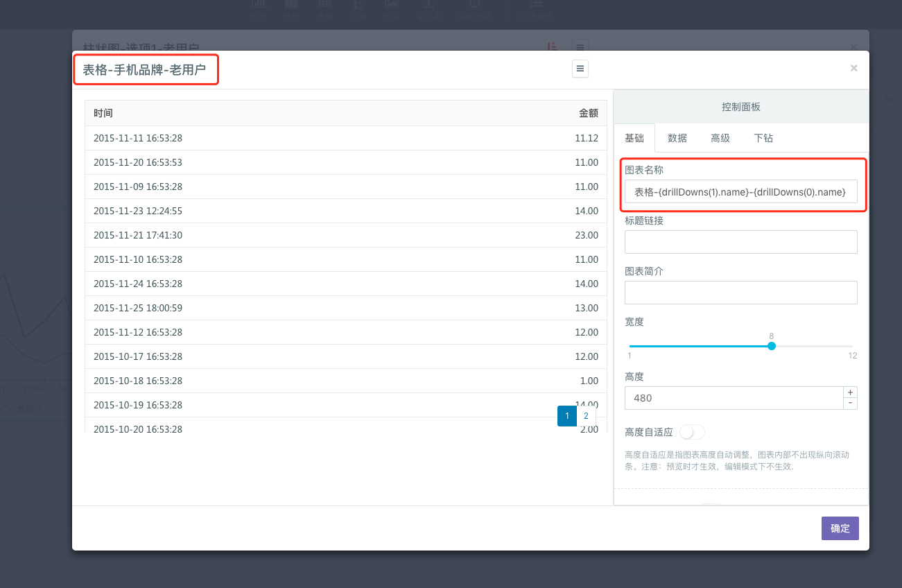Click the 宽度 slider track near 1
This screenshot has width=902, height=588.
point(632,346)
